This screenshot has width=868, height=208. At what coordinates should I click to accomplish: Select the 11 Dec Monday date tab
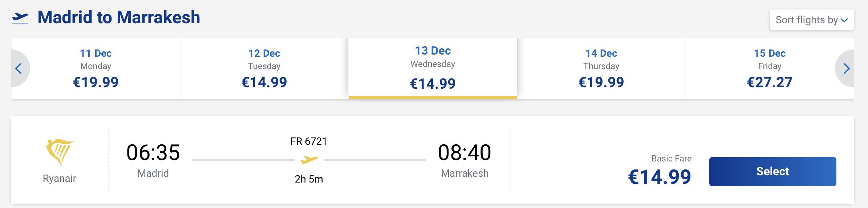pyautogui.click(x=96, y=68)
